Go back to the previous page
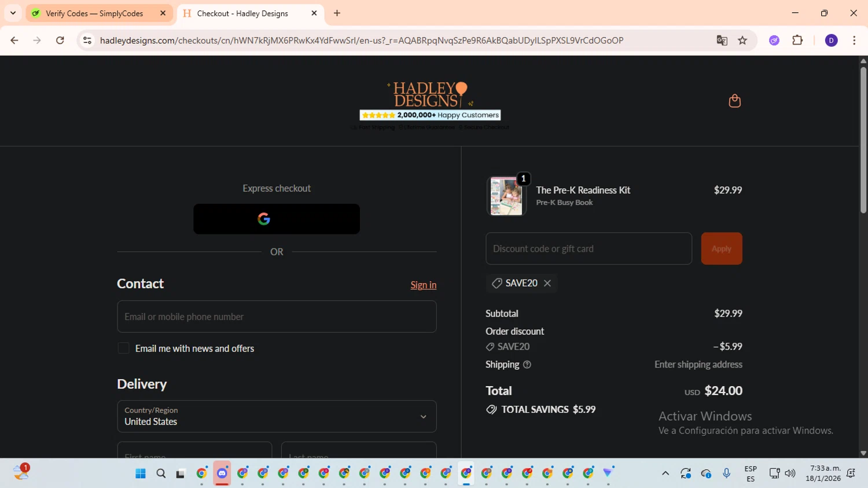Image resolution: width=868 pixels, height=488 pixels. point(14,41)
